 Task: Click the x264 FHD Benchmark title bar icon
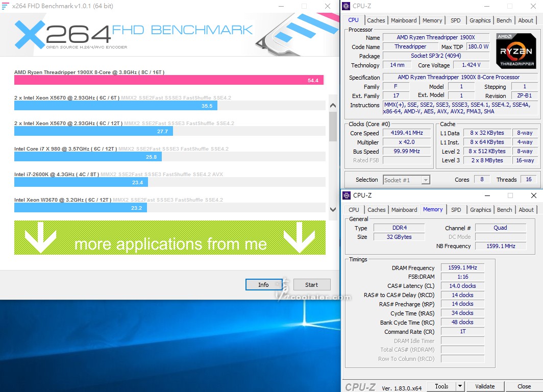pos(5,6)
